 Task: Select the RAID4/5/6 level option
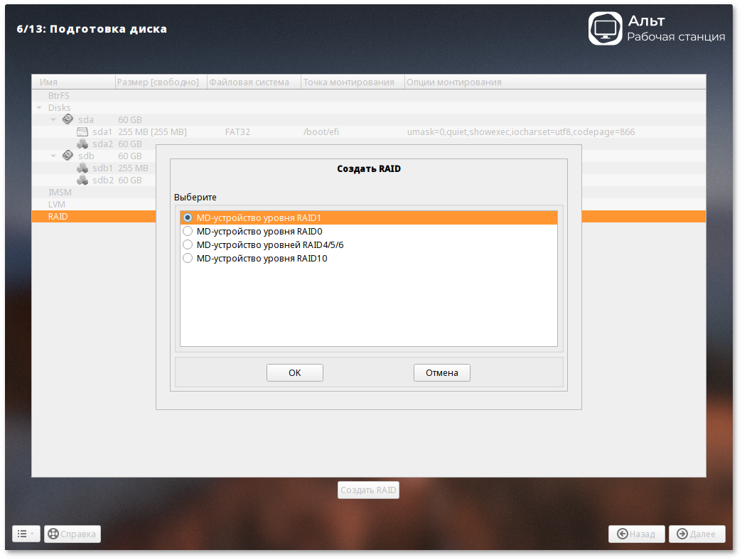click(188, 244)
